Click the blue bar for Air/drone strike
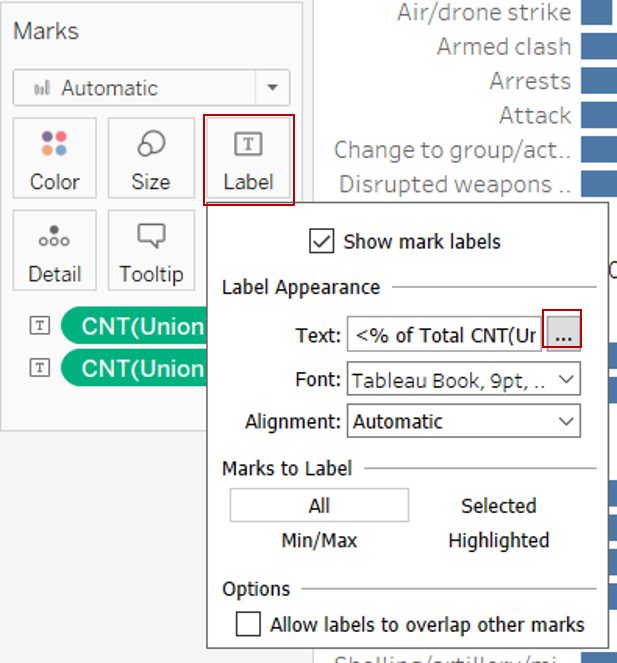This screenshot has width=617, height=663. pos(597,13)
